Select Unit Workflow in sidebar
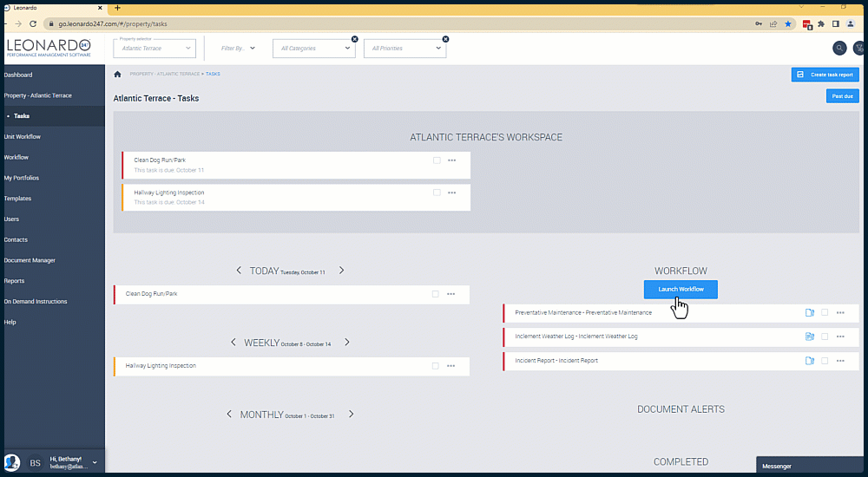Screen dimensions: 868x477 click(23, 137)
